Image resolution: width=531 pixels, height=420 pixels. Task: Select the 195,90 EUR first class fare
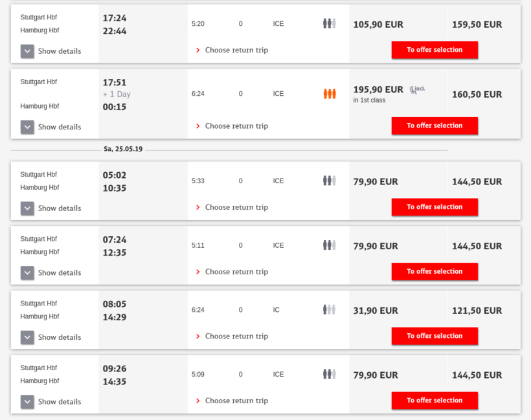click(x=378, y=90)
